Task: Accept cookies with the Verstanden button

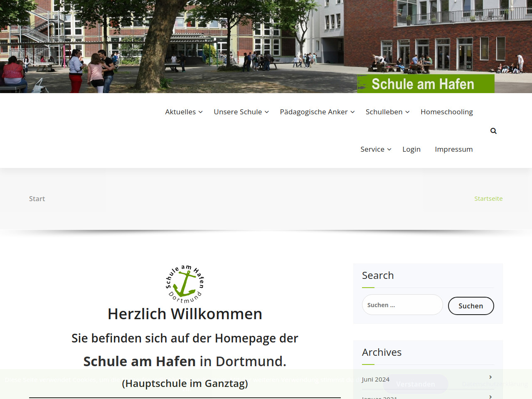Action: tap(415, 384)
